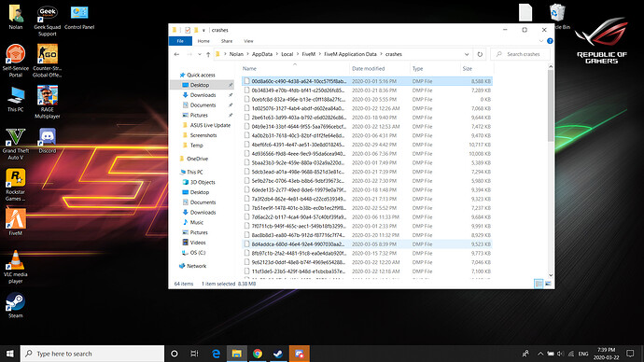Viewport: 644px width, 362px height.
Task: Go back in File Explorer
Action: click(176, 54)
